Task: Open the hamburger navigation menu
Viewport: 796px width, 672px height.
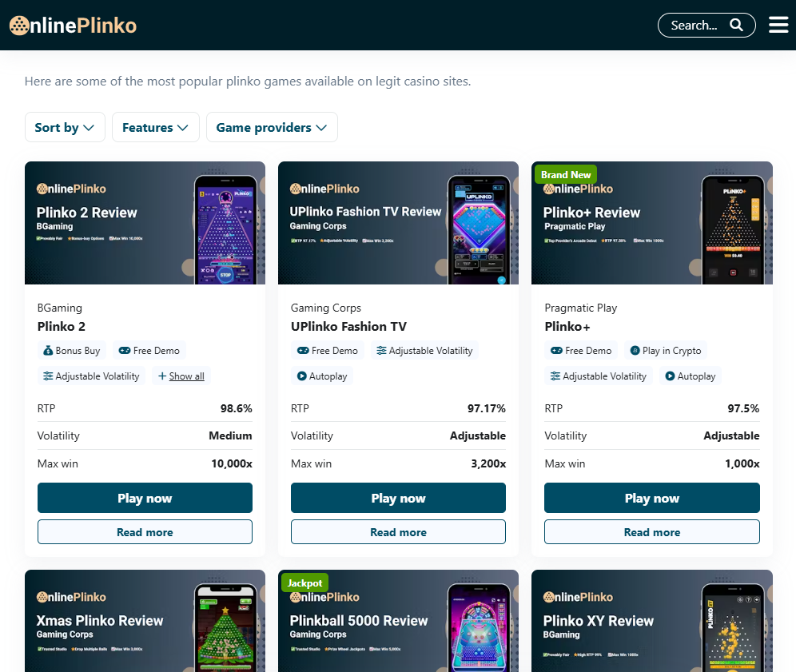Action: coord(778,25)
